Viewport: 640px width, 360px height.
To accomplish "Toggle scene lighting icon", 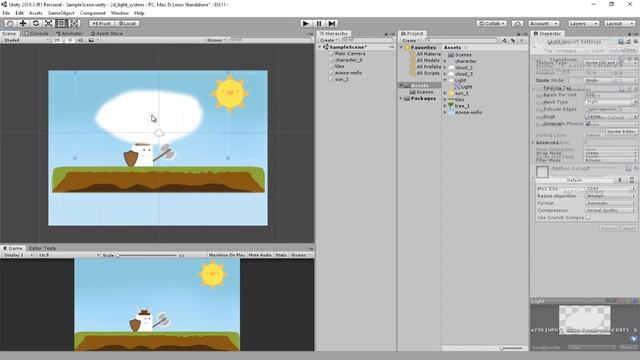I will (70, 40).
